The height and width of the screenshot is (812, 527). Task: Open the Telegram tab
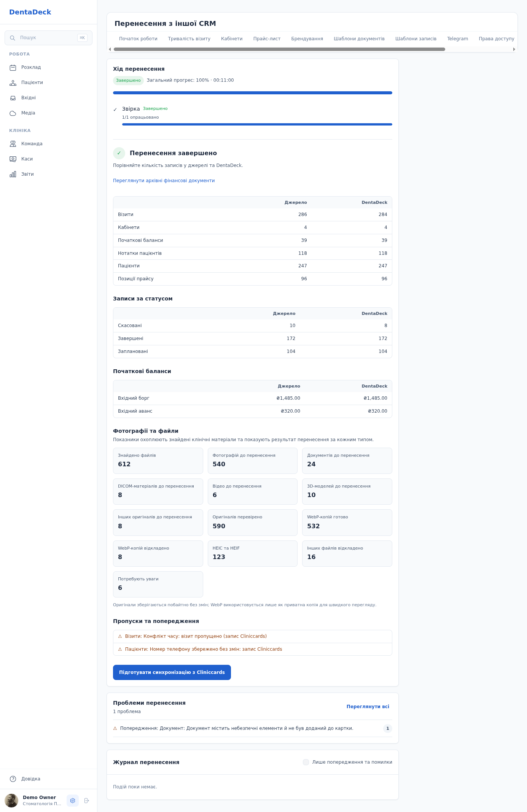[457, 39]
